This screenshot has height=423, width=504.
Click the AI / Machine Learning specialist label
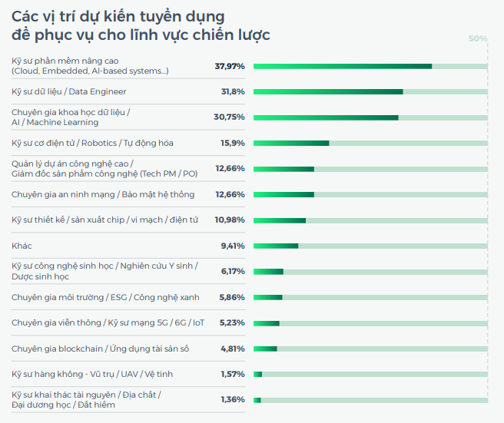coord(71,117)
